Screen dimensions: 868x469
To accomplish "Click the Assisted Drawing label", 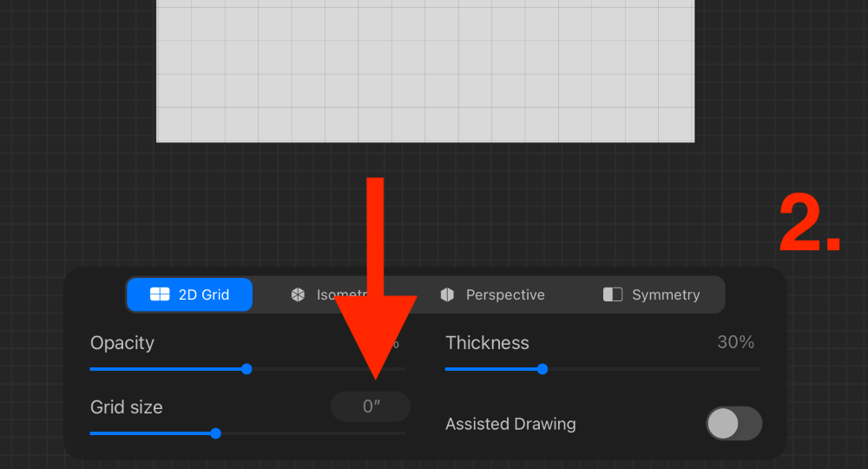I will [510, 424].
